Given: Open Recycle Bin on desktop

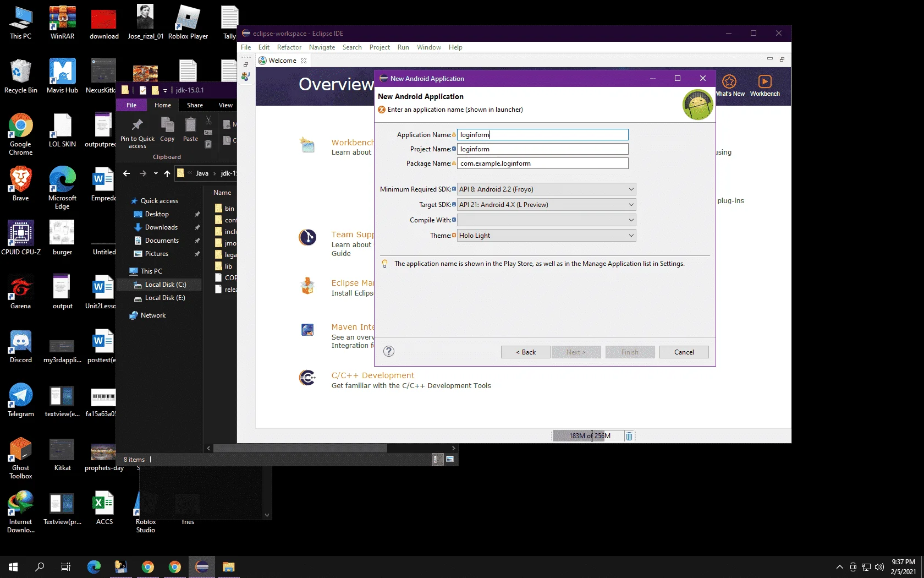Looking at the screenshot, I should point(20,72).
